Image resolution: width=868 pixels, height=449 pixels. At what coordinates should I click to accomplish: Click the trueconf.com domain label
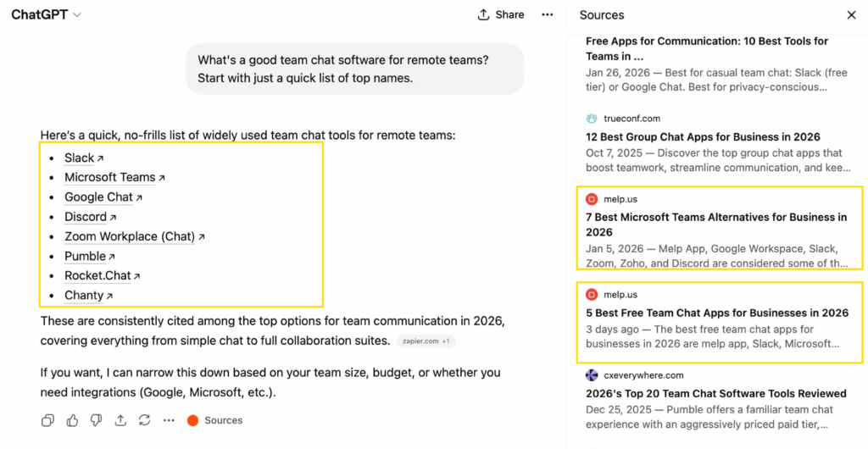tap(632, 119)
